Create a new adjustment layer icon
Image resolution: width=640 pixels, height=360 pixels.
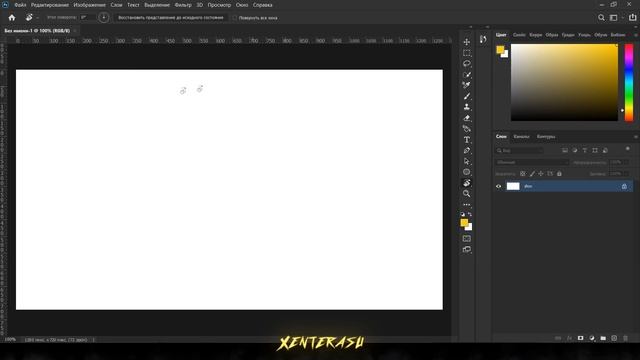tap(592, 338)
